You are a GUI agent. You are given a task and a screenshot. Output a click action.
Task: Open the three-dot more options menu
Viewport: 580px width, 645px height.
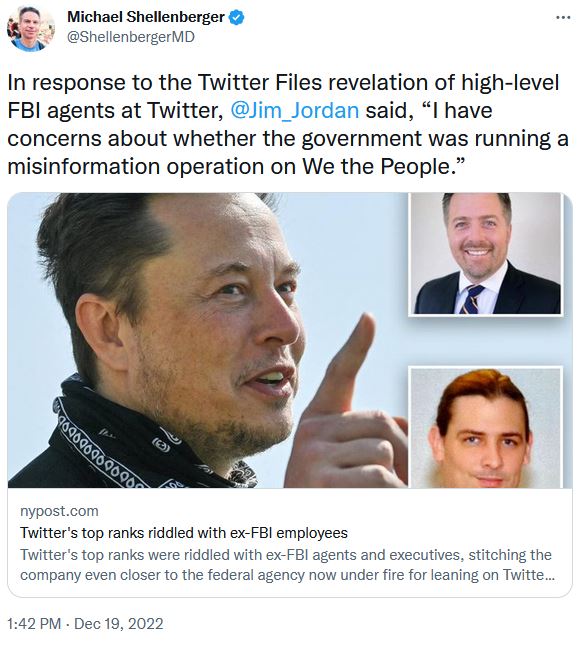(563, 17)
